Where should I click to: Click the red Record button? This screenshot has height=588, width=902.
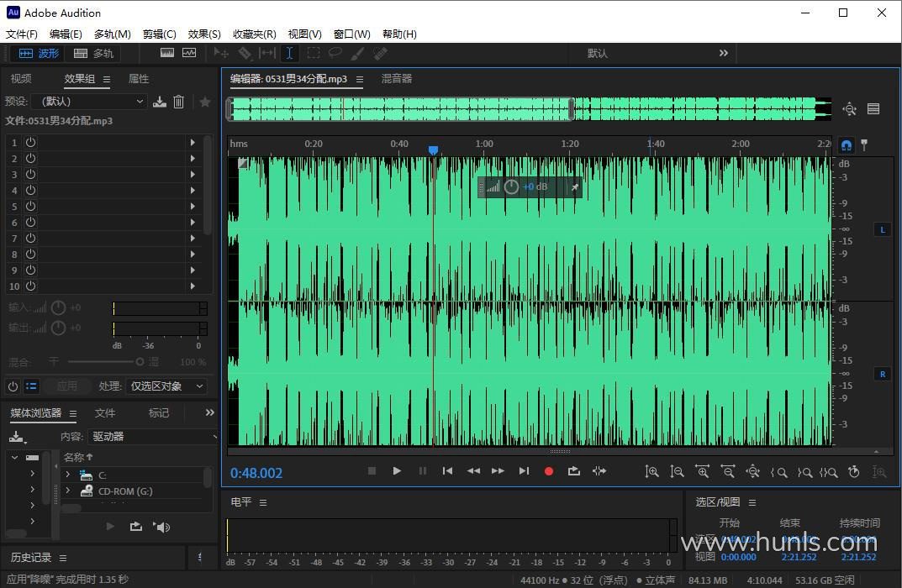pyautogui.click(x=549, y=471)
